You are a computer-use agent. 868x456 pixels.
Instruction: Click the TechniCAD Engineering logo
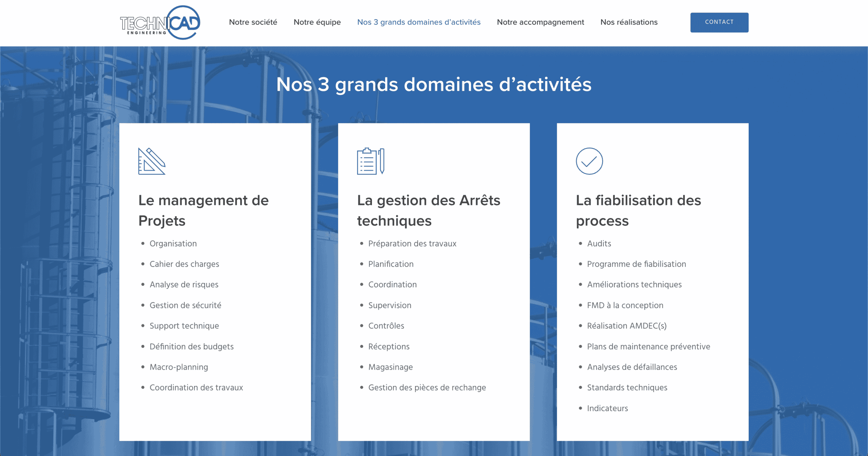[160, 23]
